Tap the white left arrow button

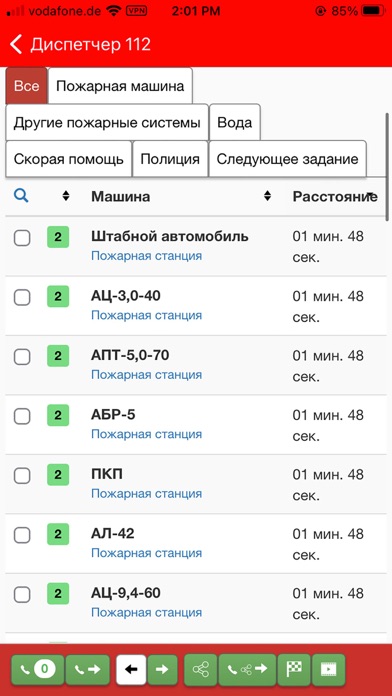click(x=131, y=669)
